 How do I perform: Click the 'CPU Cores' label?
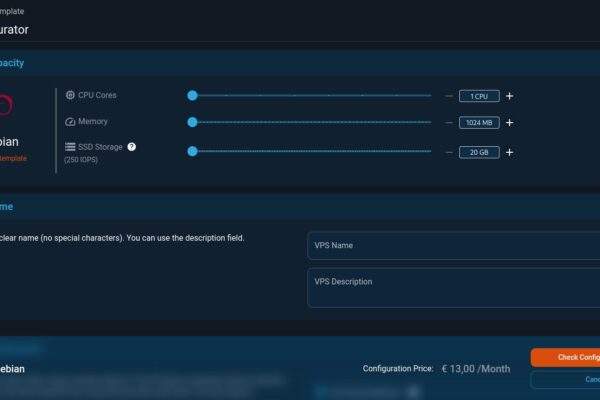point(97,95)
